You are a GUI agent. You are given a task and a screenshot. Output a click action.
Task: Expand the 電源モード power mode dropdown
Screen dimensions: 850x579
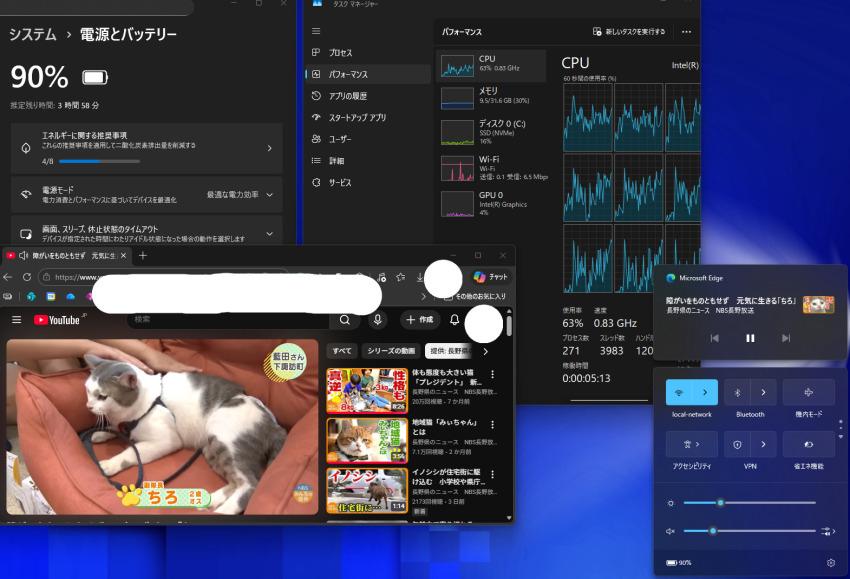tap(269, 194)
